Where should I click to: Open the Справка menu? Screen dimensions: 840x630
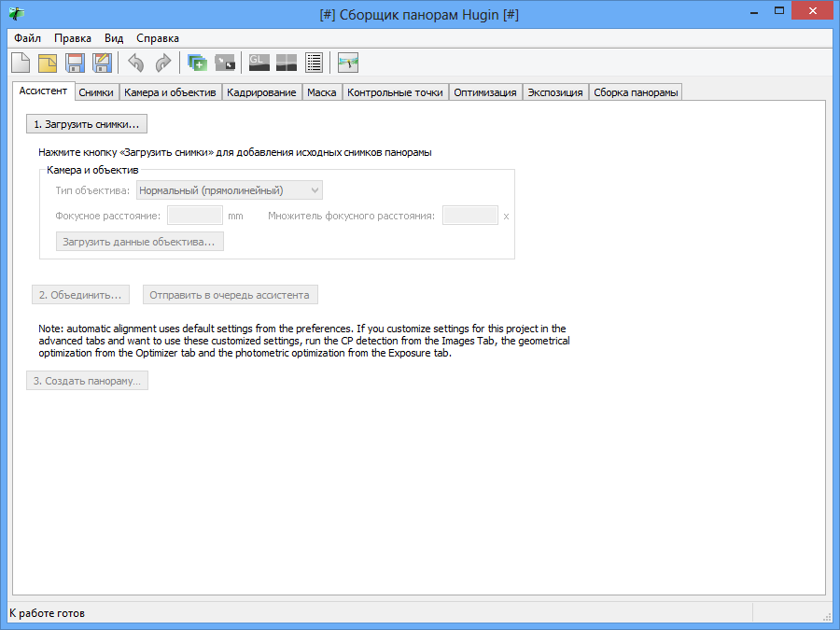coord(158,38)
